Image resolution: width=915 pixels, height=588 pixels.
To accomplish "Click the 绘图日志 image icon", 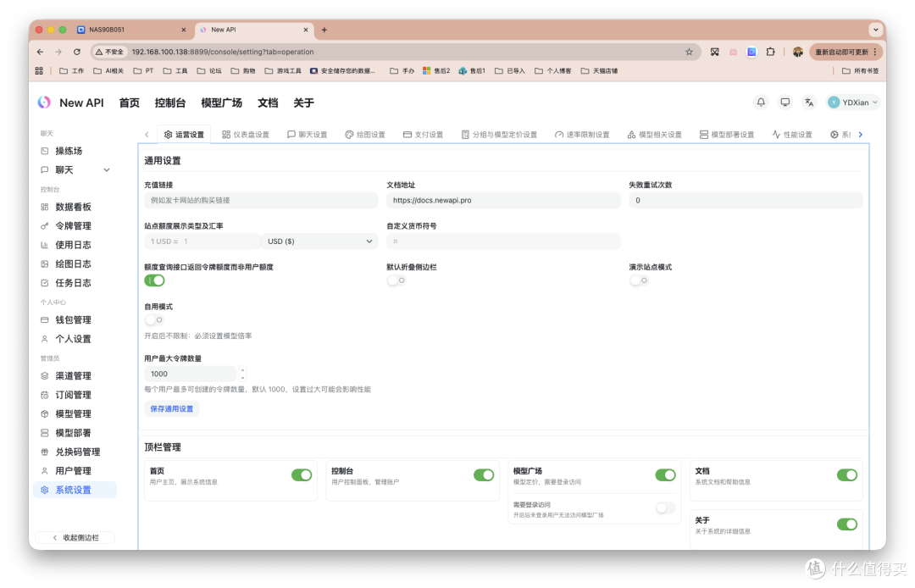I will [44, 263].
